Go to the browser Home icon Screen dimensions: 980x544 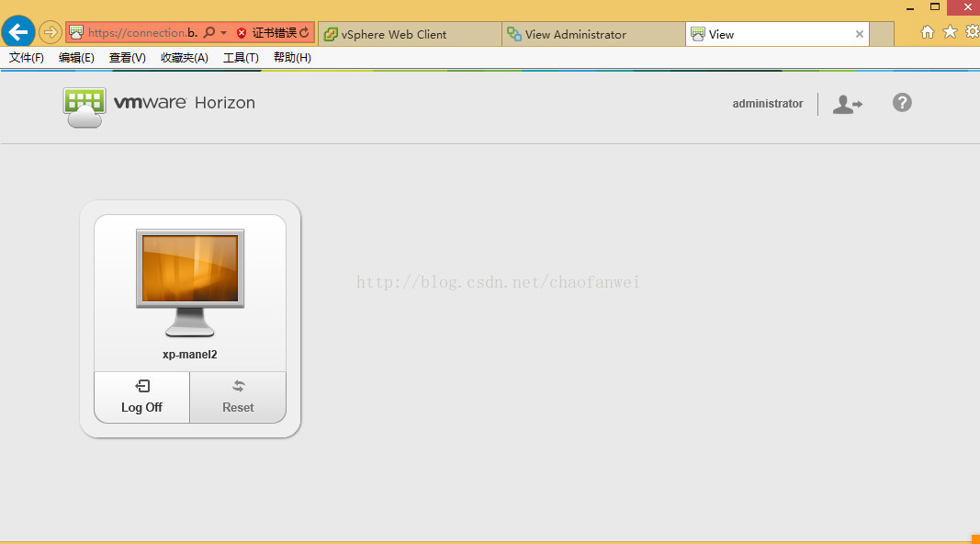pyautogui.click(x=928, y=32)
